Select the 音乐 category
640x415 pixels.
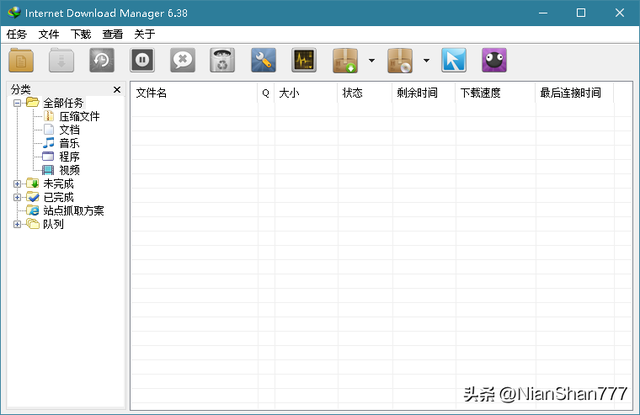point(69,144)
